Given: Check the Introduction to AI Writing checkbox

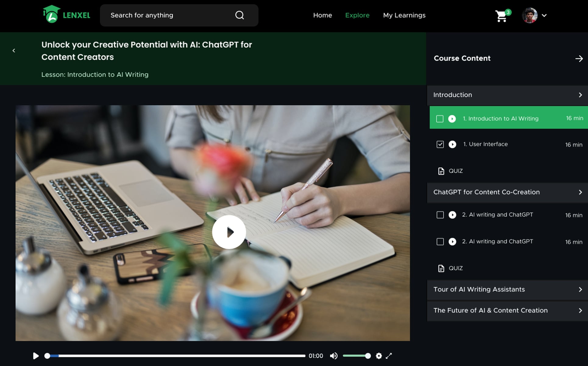Looking at the screenshot, I should (440, 119).
